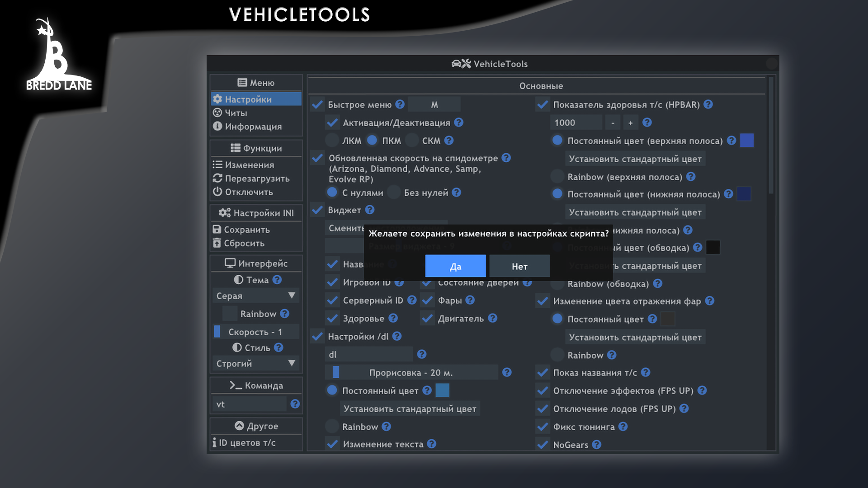Click help icon beside Отключение лодов (FPS UP)
Viewport: 868px width, 488px height.
684,408
